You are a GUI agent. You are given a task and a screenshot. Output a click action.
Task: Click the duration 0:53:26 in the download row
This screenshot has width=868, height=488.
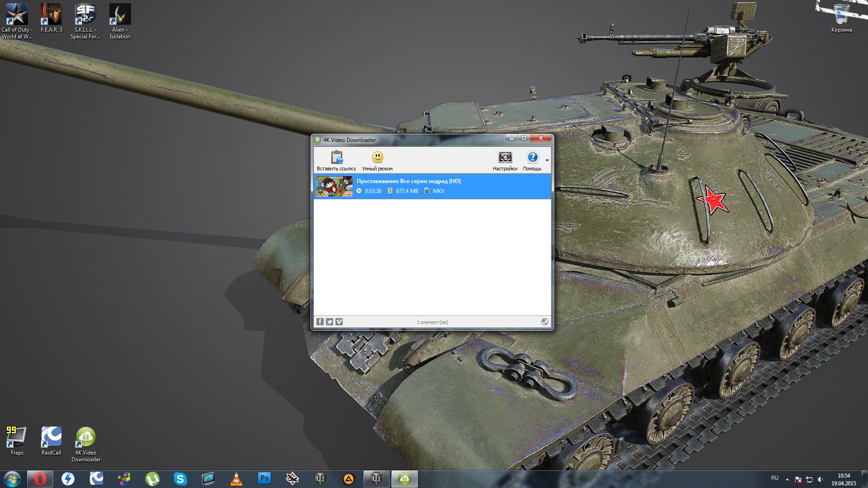pos(373,191)
